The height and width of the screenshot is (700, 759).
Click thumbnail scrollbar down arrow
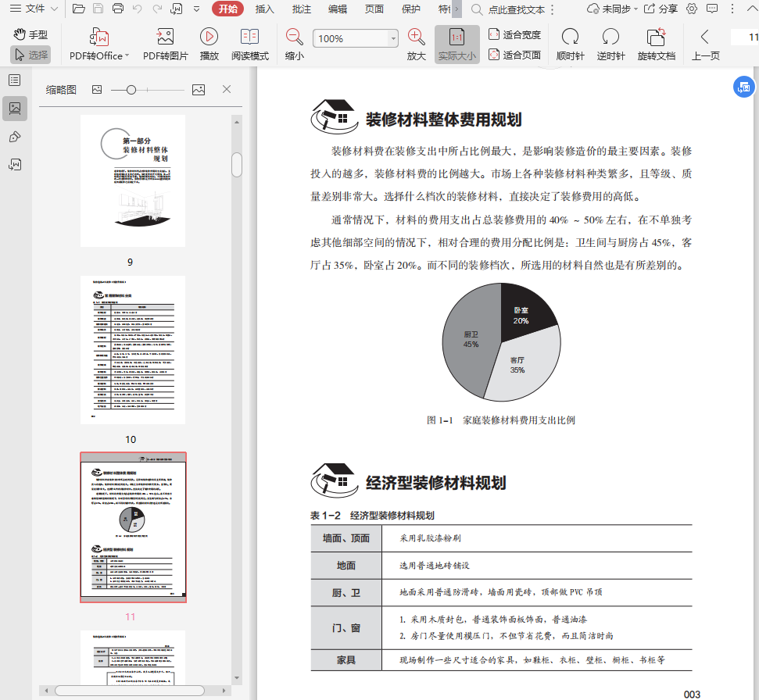pyautogui.click(x=237, y=678)
